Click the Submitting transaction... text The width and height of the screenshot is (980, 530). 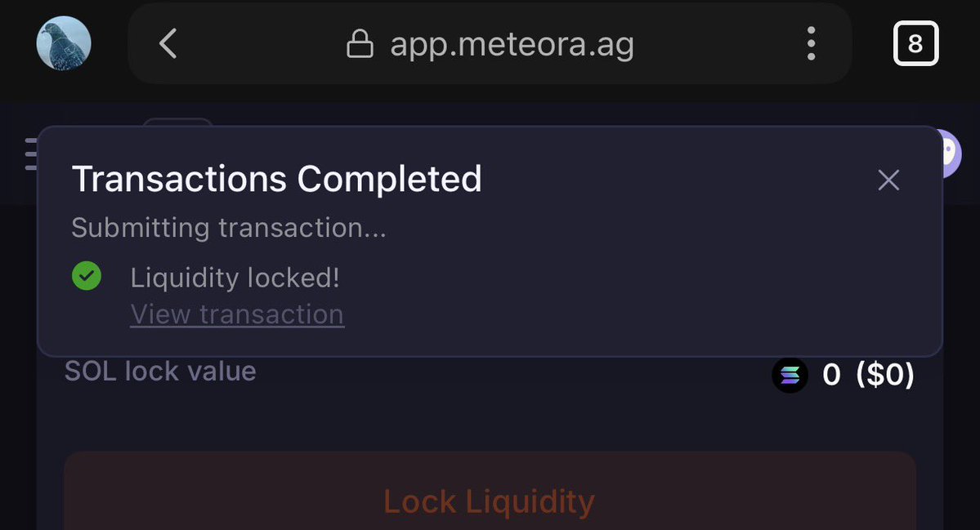tap(228, 227)
